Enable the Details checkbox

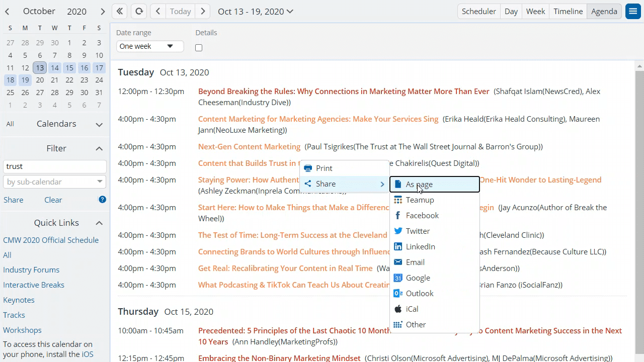click(199, 48)
